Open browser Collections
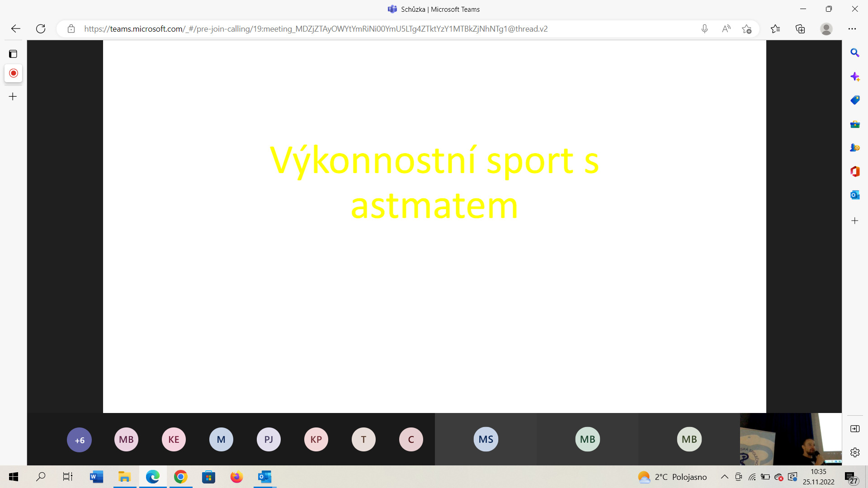This screenshot has height=488, width=868. [x=800, y=29]
